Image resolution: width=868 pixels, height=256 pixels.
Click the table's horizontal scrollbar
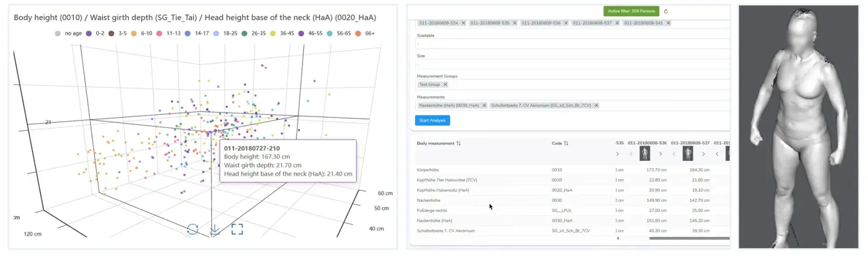[x=689, y=238]
